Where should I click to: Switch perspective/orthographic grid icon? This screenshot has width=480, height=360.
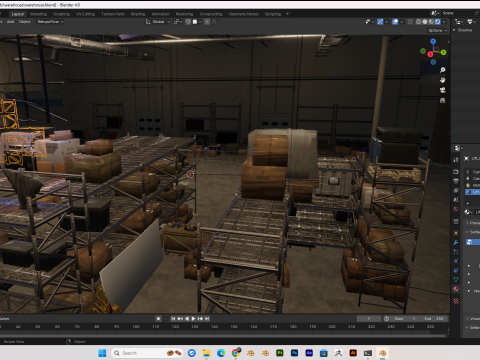pyautogui.click(x=442, y=100)
